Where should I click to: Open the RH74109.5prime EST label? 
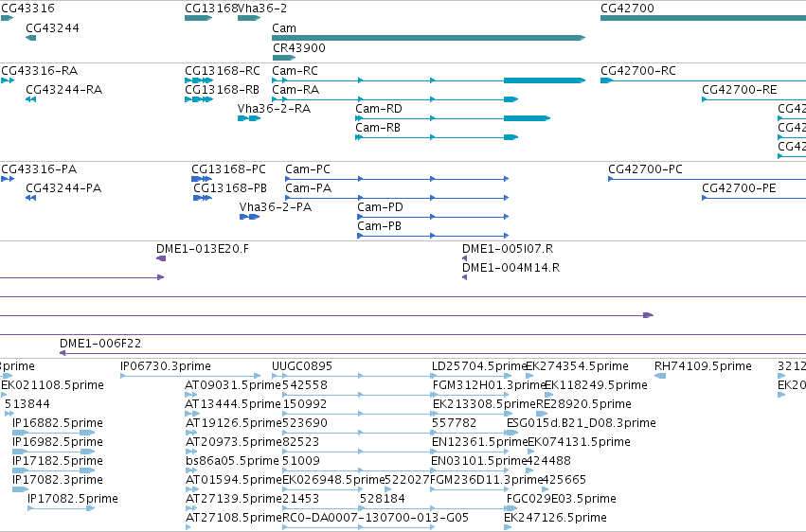coord(703,366)
